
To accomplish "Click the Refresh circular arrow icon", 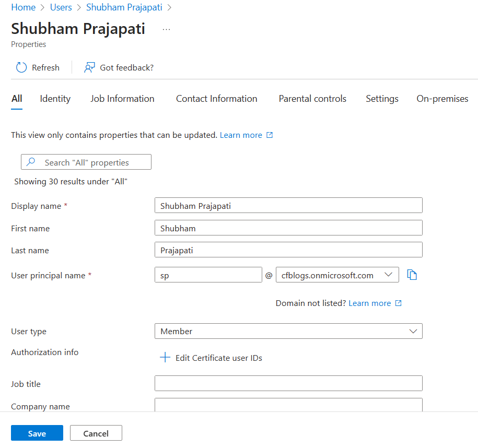I will 21,67.
